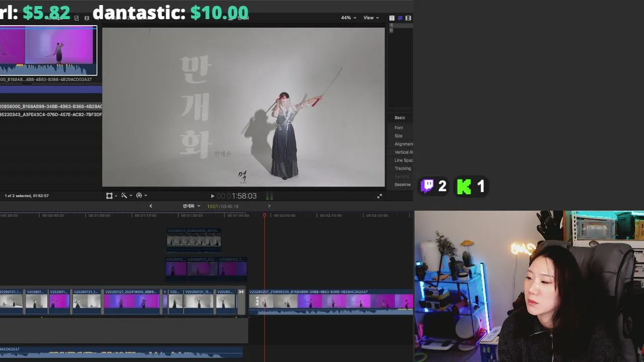
Task: Select clip ending B168AB99-34BB-4B63 in browser list
Action: point(51,107)
